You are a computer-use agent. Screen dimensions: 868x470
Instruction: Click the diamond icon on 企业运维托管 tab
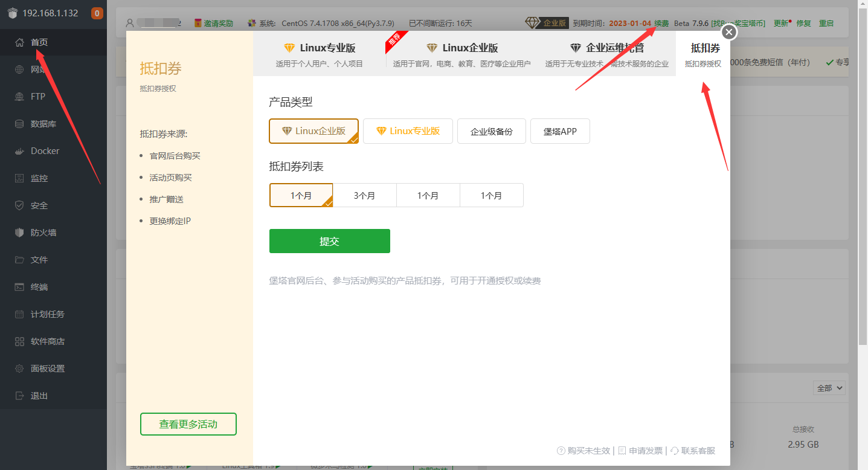(x=576, y=48)
